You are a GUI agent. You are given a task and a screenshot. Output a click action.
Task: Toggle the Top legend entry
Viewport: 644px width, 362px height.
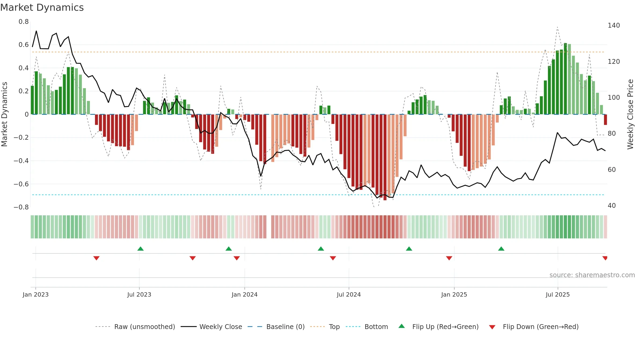click(x=325, y=327)
